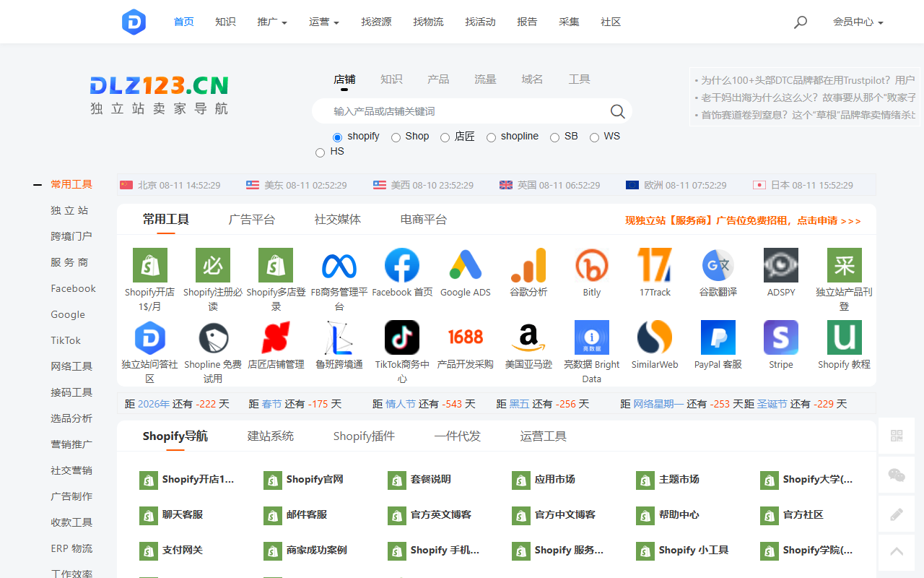Viewport: 924px width, 578px height.
Task: Select the WS radio button
Action: (594, 137)
